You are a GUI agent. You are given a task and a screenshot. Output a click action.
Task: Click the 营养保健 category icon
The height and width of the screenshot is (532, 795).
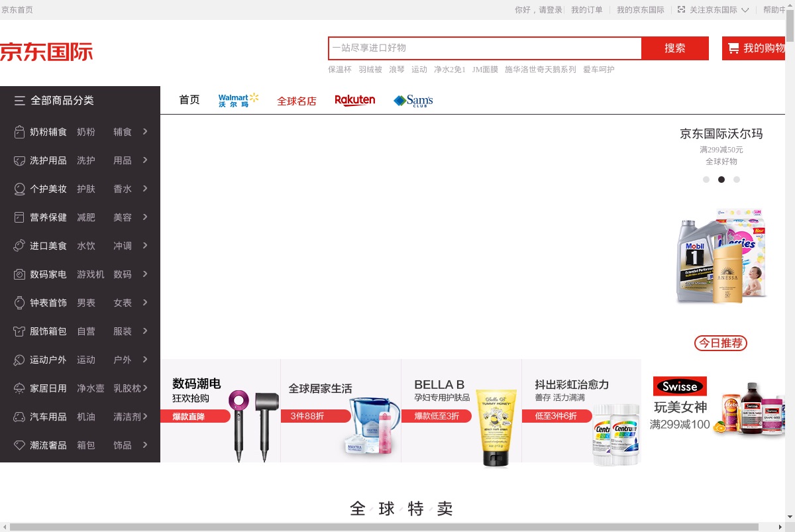click(x=20, y=217)
